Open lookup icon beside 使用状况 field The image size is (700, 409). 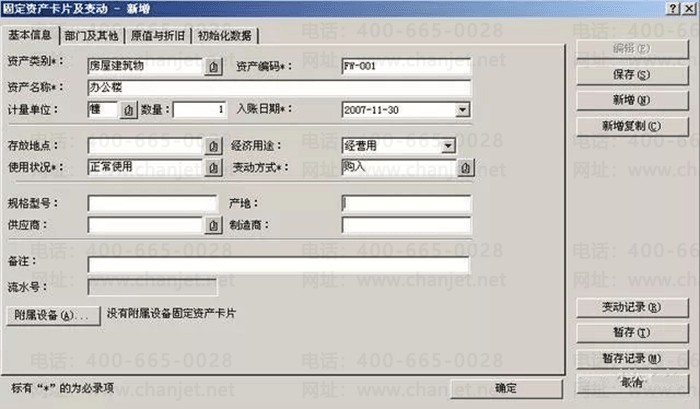pyautogui.click(x=213, y=167)
